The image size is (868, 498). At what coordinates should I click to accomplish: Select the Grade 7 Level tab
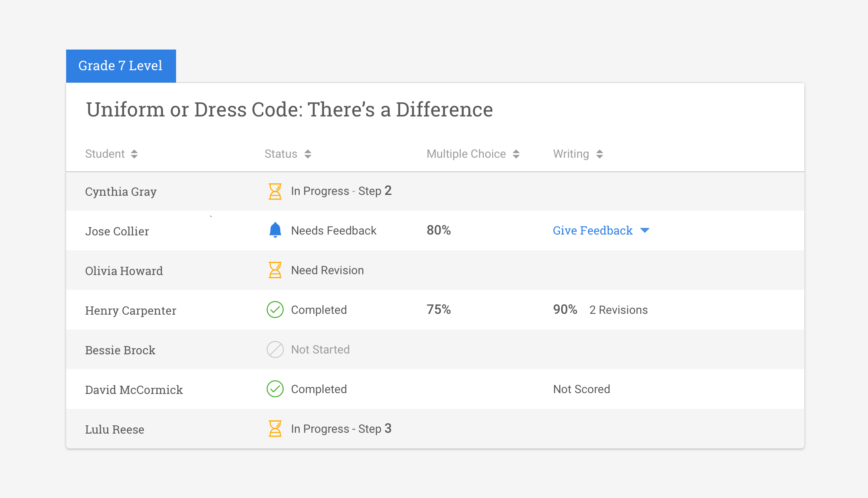121,66
